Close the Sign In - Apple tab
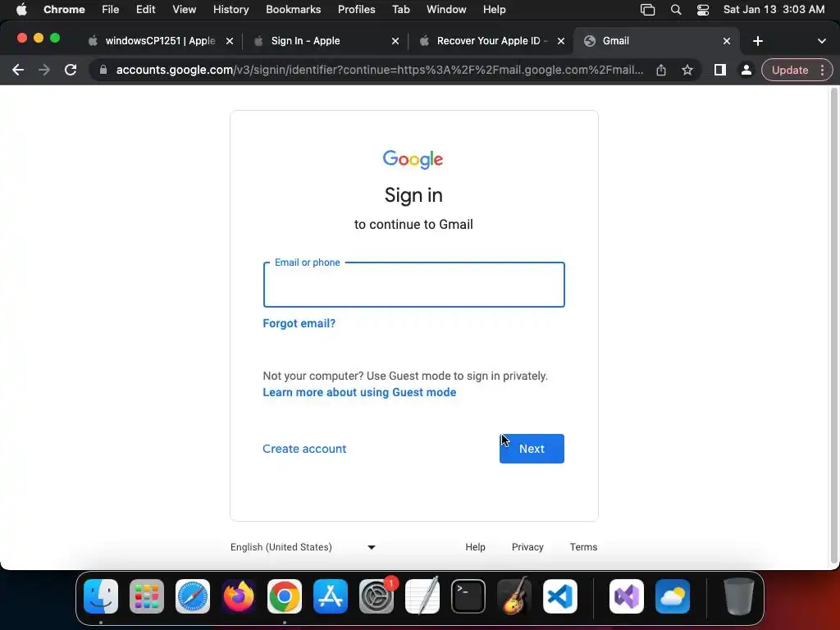 point(395,41)
